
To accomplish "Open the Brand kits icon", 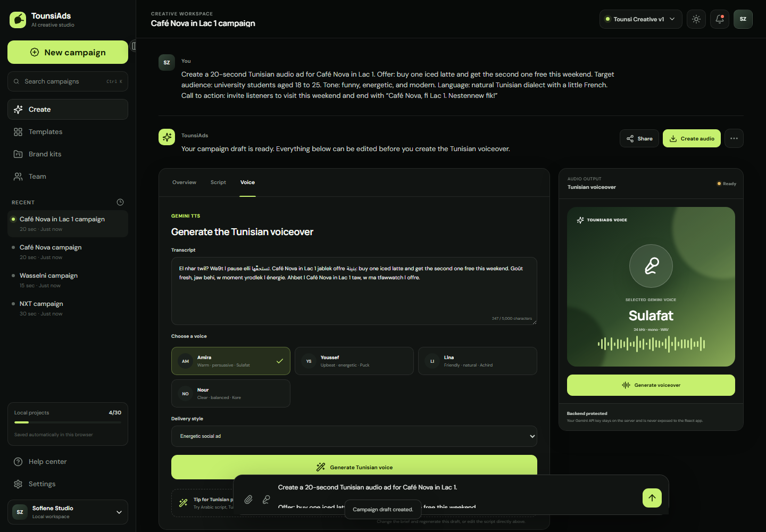I will [x=18, y=154].
